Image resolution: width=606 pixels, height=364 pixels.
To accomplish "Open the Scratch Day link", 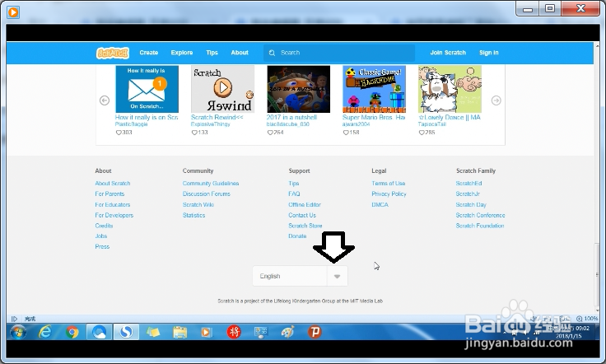I will coord(471,204).
